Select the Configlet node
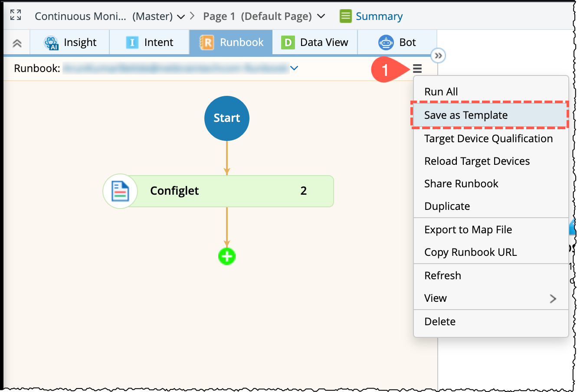The image size is (577, 392). [x=218, y=191]
